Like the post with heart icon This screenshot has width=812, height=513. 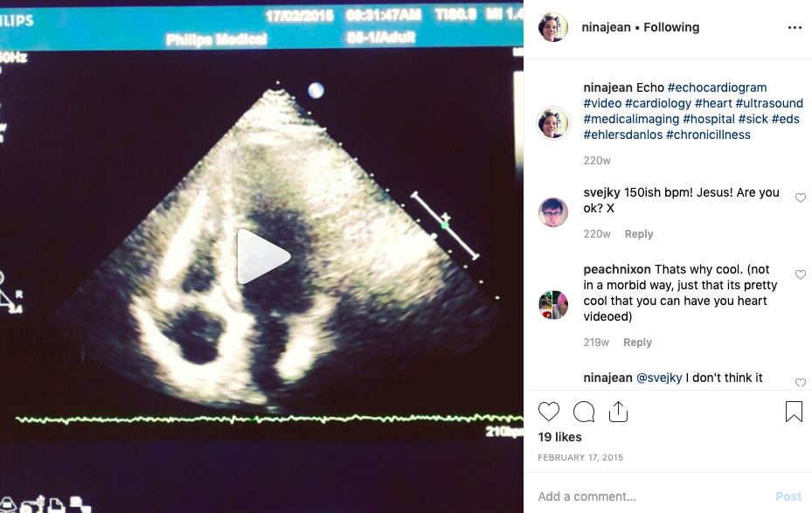pyautogui.click(x=549, y=412)
